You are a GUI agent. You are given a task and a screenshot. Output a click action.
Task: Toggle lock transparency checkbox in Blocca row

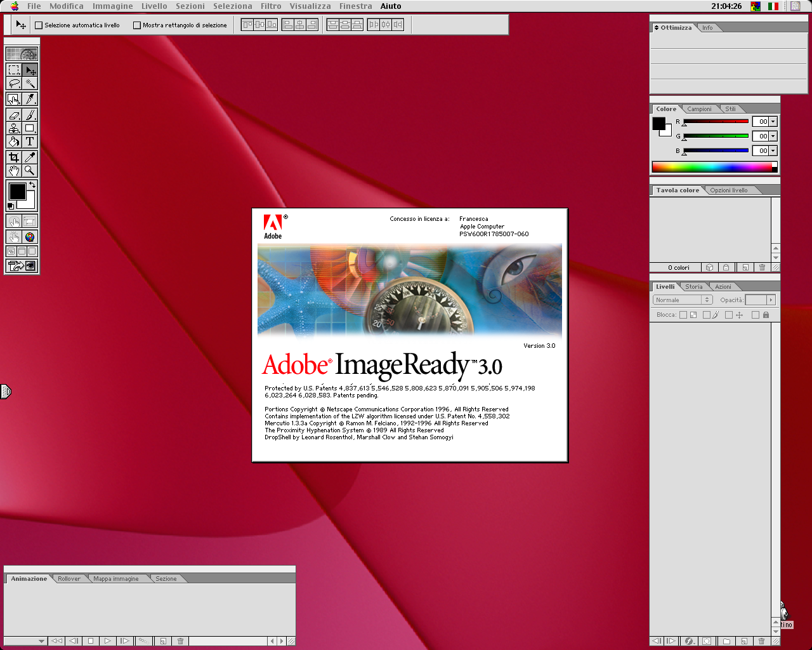pos(683,315)
